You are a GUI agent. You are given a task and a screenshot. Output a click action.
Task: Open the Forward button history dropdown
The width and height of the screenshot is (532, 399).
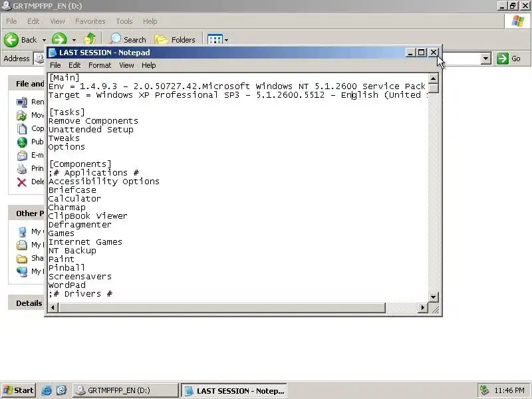[74, 40]
